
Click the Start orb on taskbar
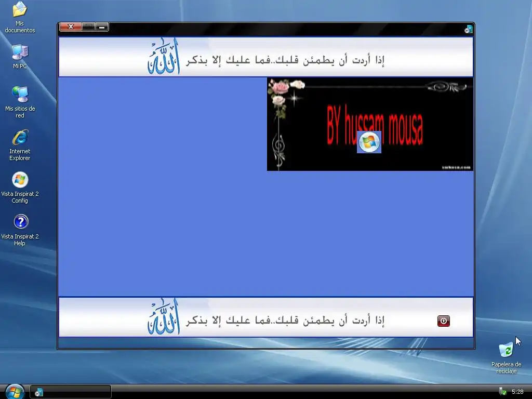[14, 392]
